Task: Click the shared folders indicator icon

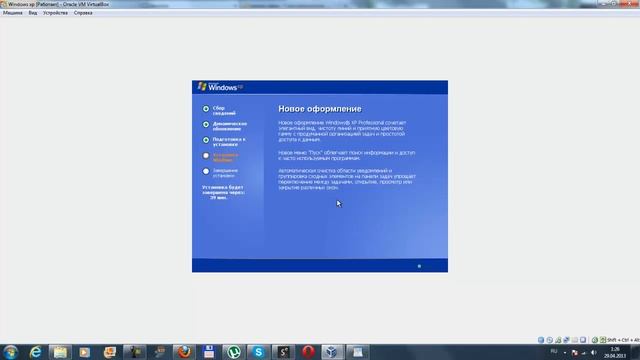Action: point(575,340)
